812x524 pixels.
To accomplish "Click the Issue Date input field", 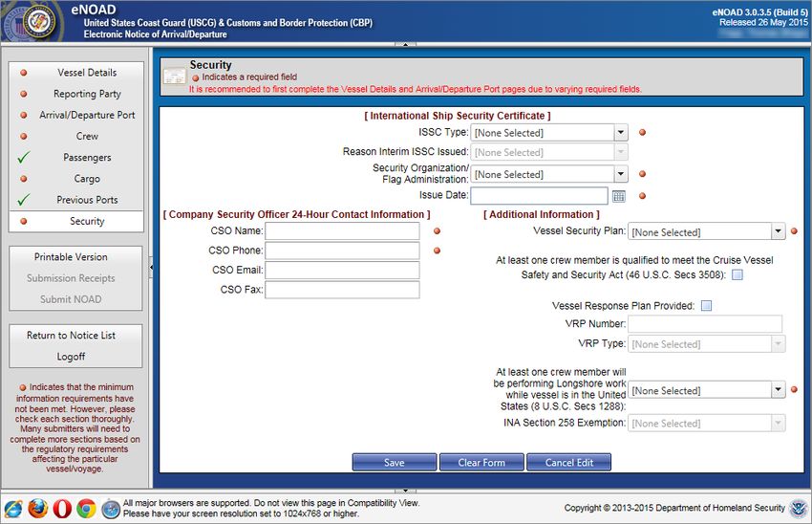I will (x=539, y=195).
